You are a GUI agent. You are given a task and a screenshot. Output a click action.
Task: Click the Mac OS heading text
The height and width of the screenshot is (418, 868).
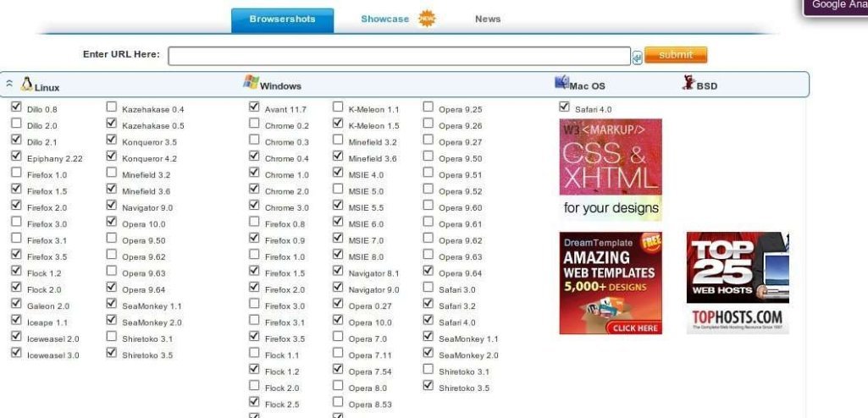pos(588,86)
